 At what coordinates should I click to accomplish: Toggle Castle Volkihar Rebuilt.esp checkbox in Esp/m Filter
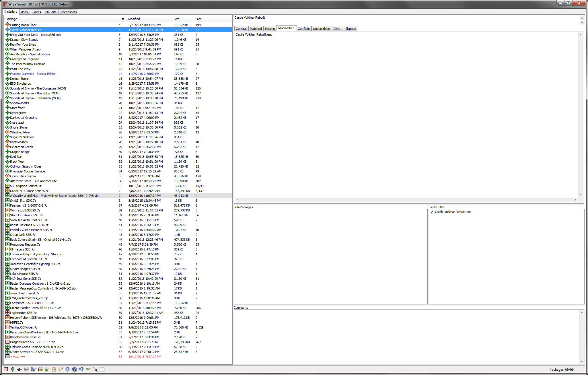(x=432, y=212)
